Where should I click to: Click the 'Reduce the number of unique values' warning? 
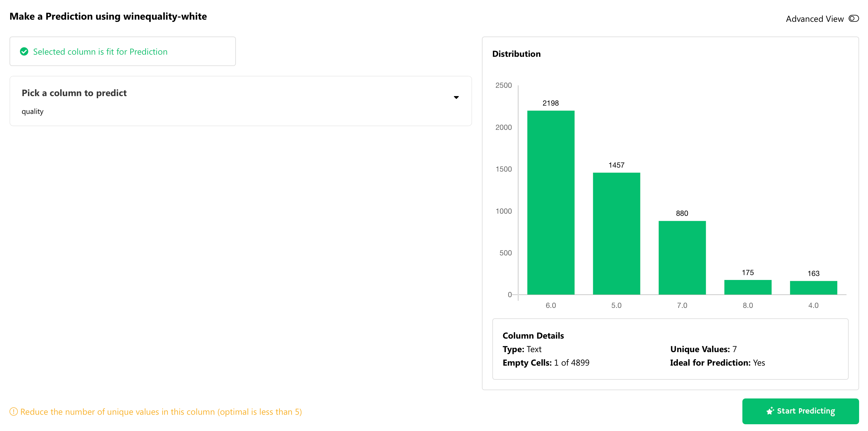click(161, 411)
